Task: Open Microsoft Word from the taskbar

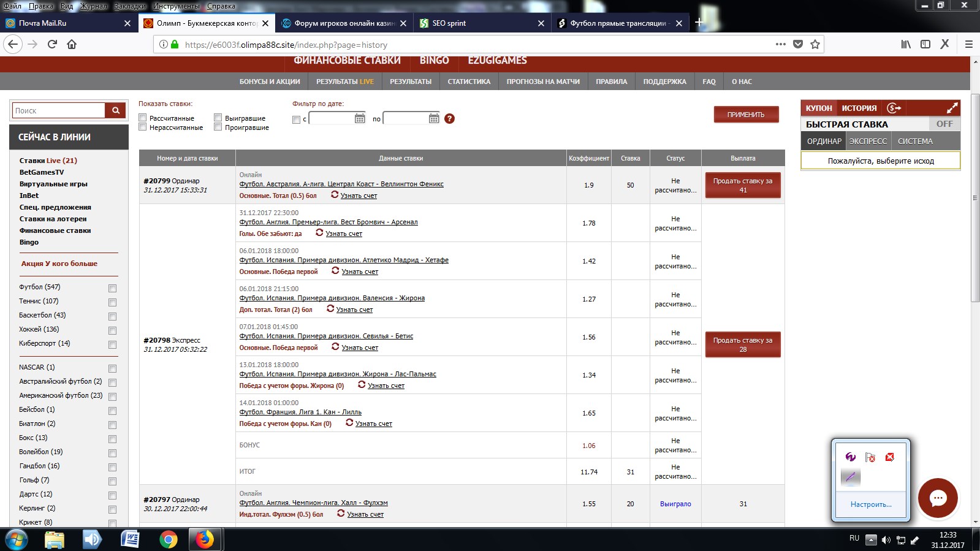Action: 130,539
